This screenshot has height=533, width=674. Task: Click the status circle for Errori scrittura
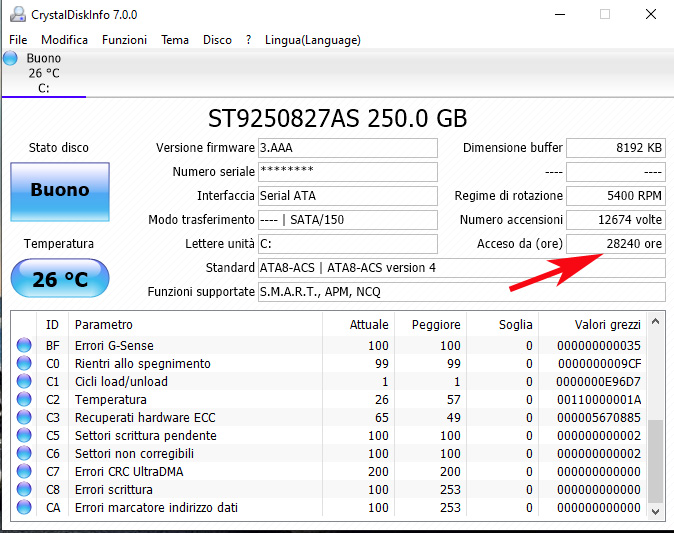pos(24,490)
